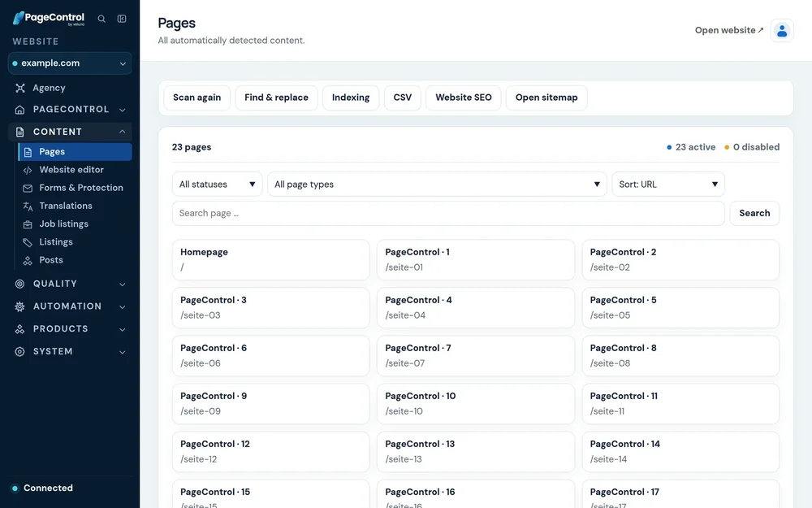The image size is (812, 508).
Task: Open the Homepage page card
Action: tap(271, 260)
